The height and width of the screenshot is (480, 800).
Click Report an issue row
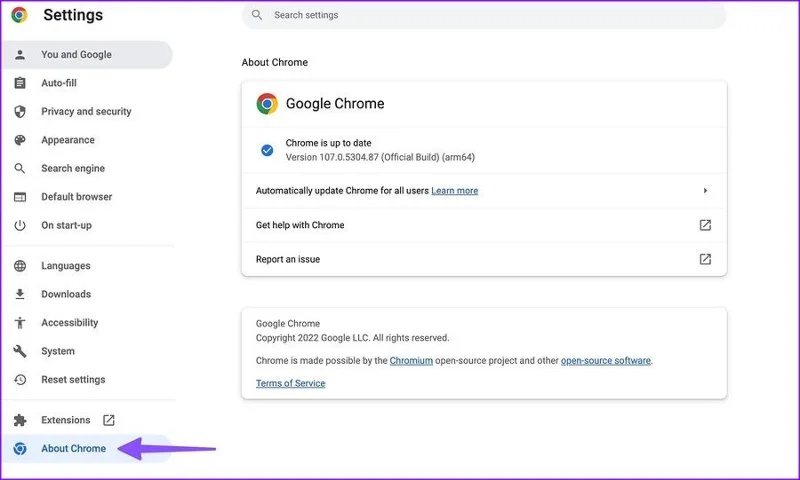tap(484, 259)
